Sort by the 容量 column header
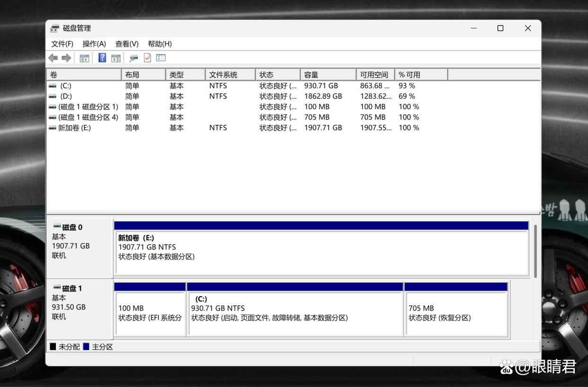 tap(328, 75)
